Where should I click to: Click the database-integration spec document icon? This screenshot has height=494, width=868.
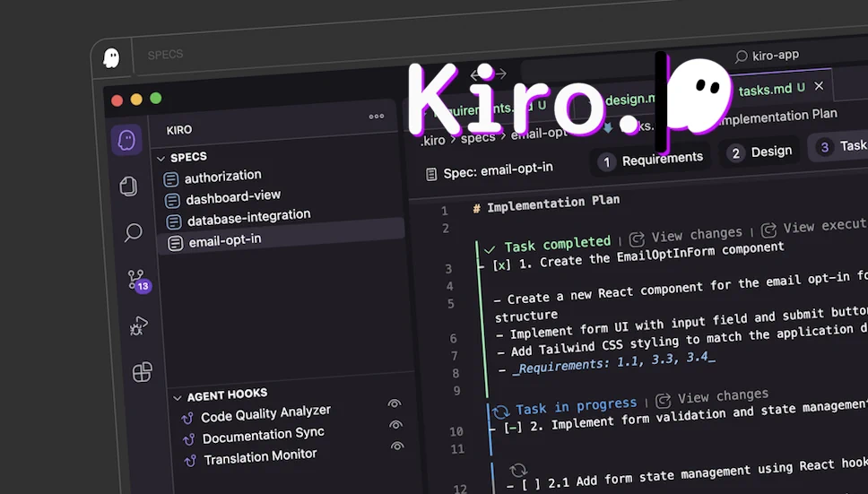pos(174,221)
